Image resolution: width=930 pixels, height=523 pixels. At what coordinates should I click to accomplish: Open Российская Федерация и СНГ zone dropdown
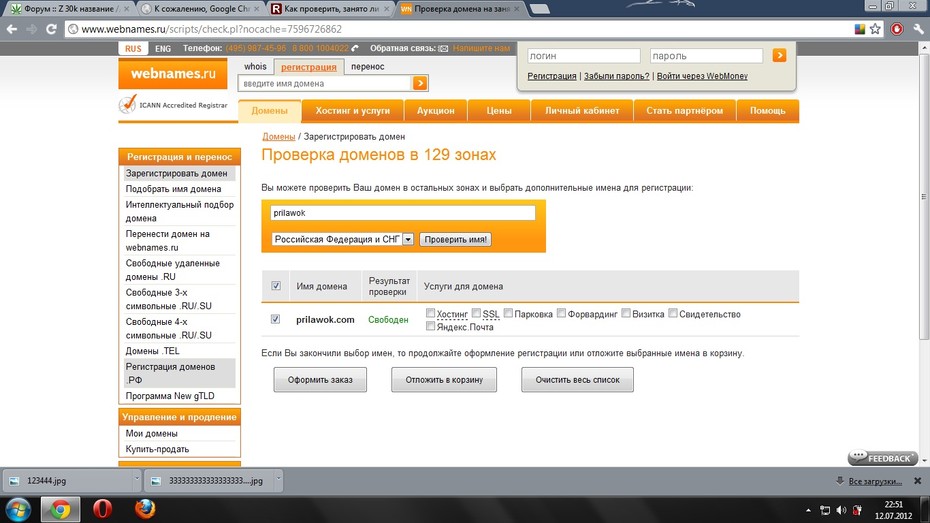(343, 239)
